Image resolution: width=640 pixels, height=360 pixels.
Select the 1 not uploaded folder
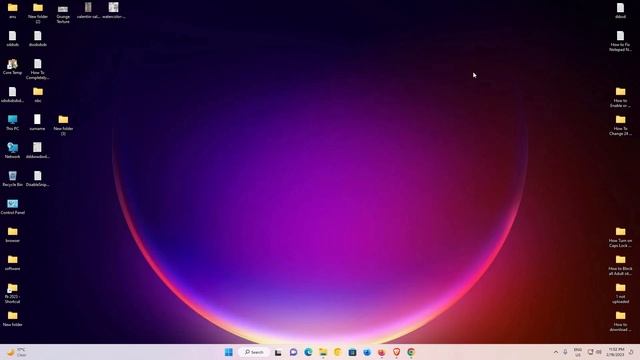[x=620, y=293]
